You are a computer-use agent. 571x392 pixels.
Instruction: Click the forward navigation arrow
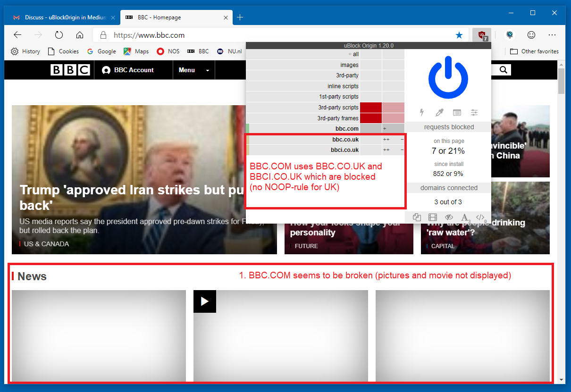point(38,35)
